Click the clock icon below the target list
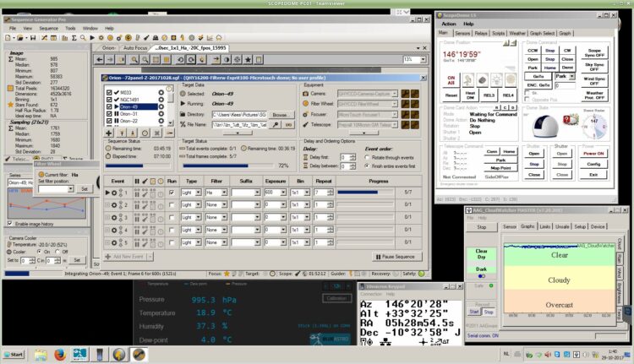 [x=145, y=133]
